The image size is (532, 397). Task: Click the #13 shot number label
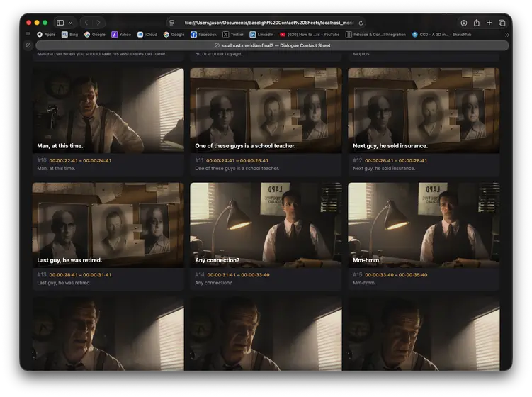click(42, 275)
